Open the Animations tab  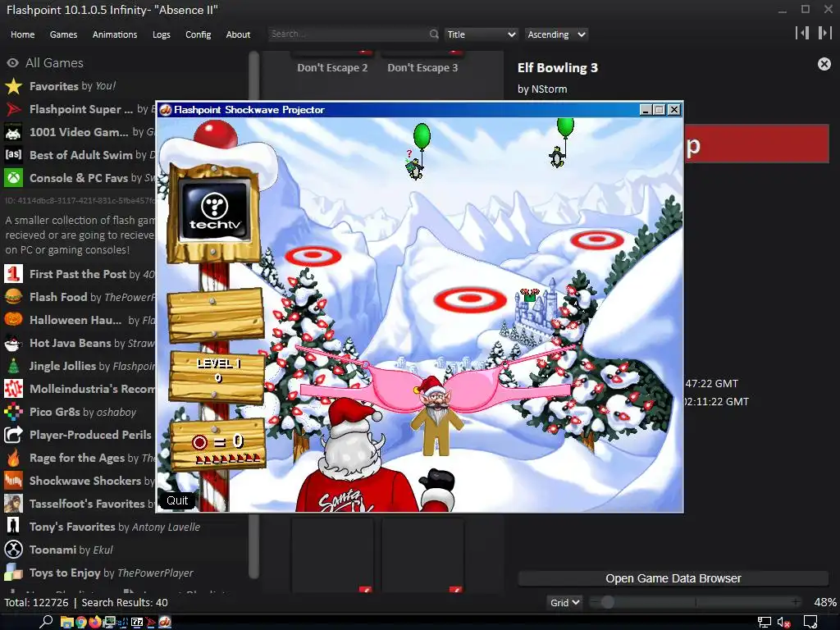115,34
